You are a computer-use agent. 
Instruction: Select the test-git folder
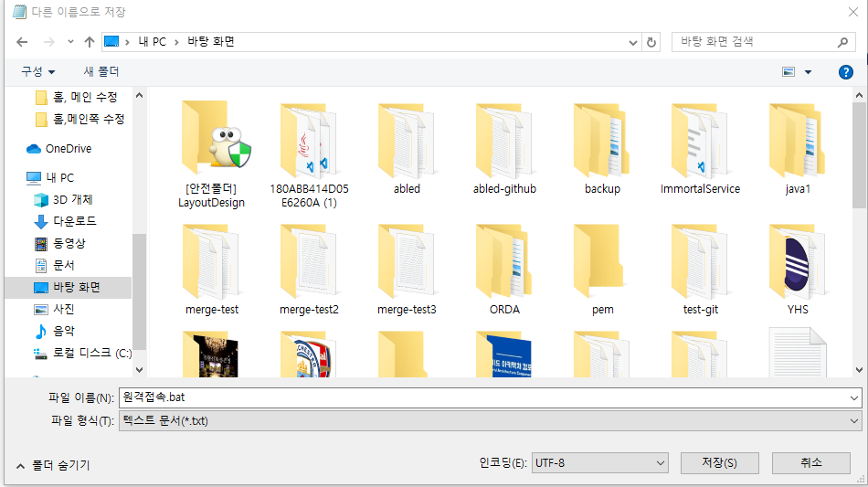point(700,270)
